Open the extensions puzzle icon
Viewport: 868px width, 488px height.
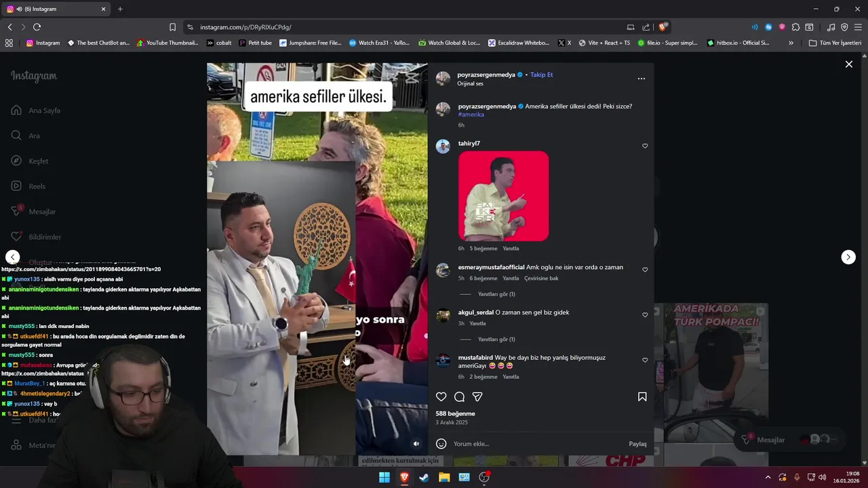tap(796, 27)
